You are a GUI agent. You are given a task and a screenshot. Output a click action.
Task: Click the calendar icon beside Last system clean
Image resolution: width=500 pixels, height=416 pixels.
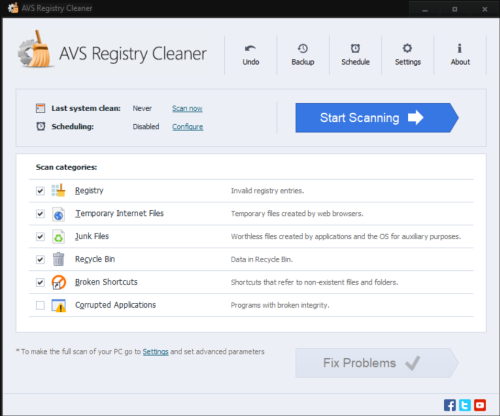[x=40, y=108]
